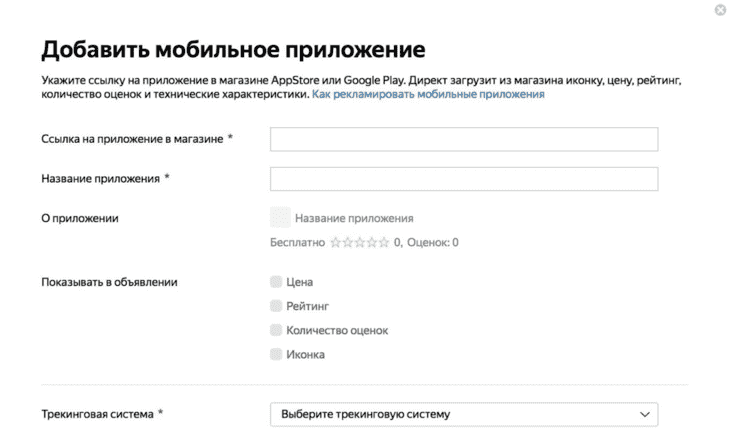Click the Бесплатно price text
The height and width of the screenshot is (446, 730).
coord(297,243)
